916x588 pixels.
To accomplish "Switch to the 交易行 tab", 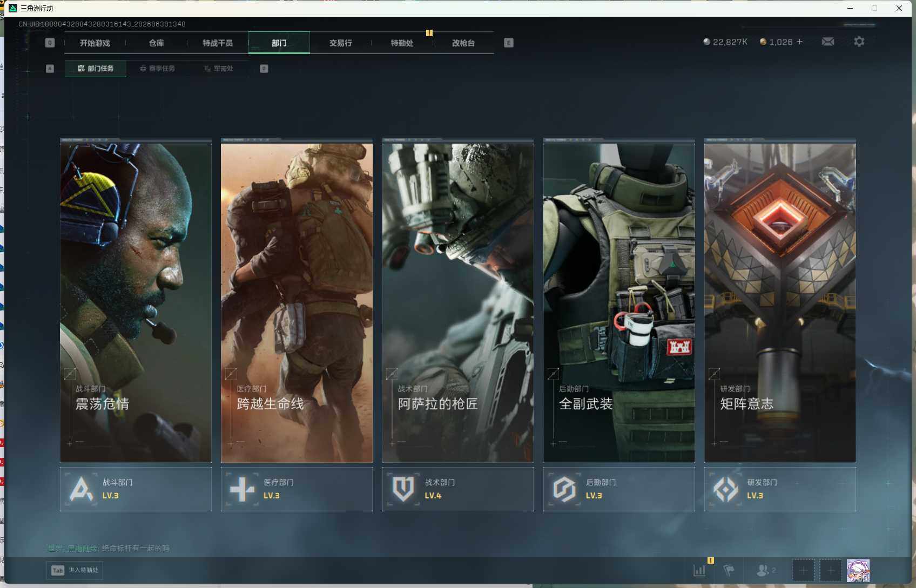I will 341,43.
